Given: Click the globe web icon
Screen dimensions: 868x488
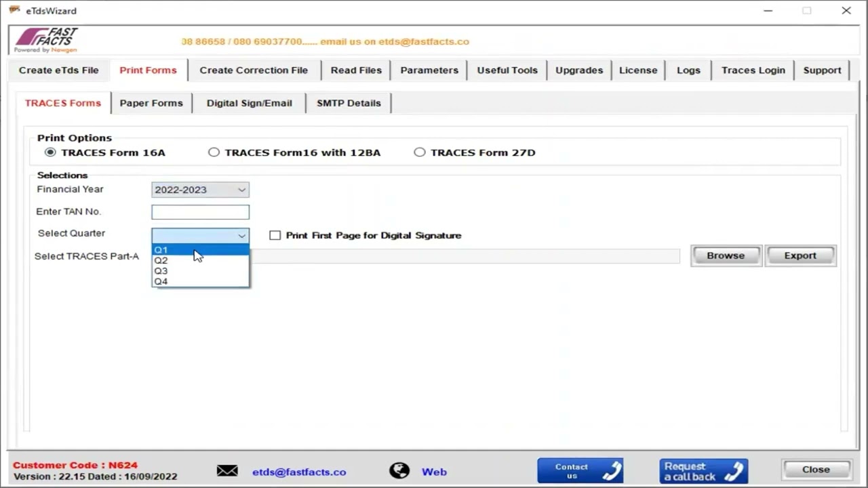Looking at the screenshot, I should (399, 471).
